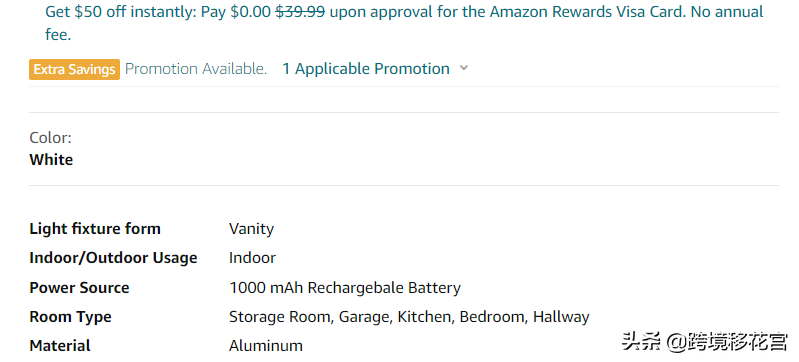
Task: Open the 1 Applicable Promotion link
Action: pyautogui.click(x=366, y=69)
